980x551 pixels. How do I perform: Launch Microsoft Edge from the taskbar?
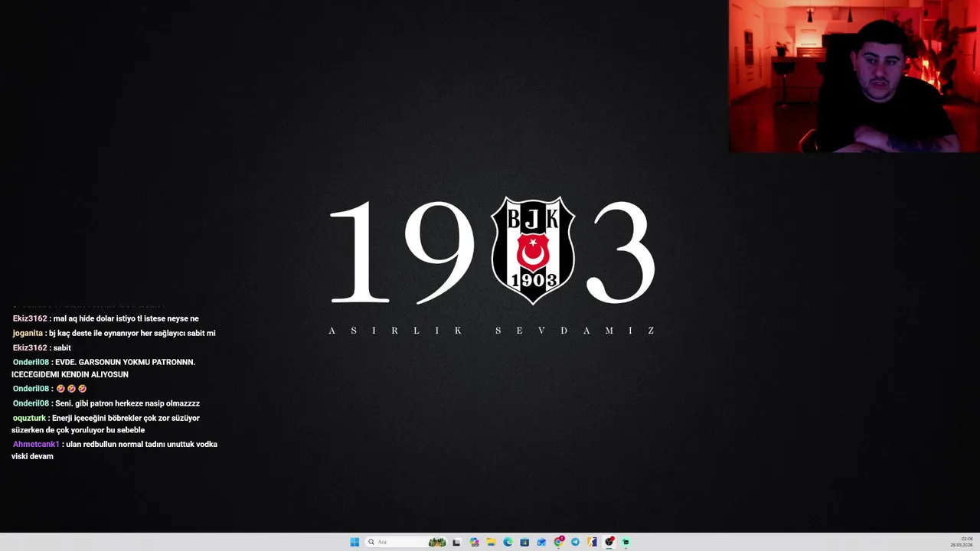pos(508,542)
